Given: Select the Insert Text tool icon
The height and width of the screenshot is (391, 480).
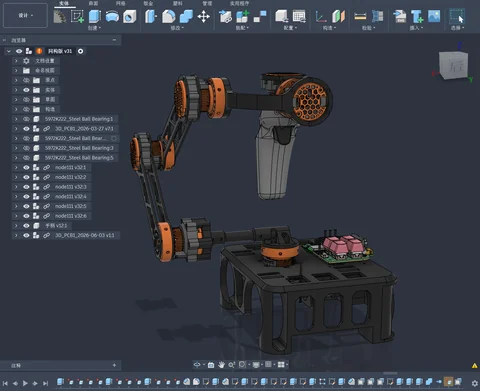Looking at the screenshot, I should click(x=417, y=16).
